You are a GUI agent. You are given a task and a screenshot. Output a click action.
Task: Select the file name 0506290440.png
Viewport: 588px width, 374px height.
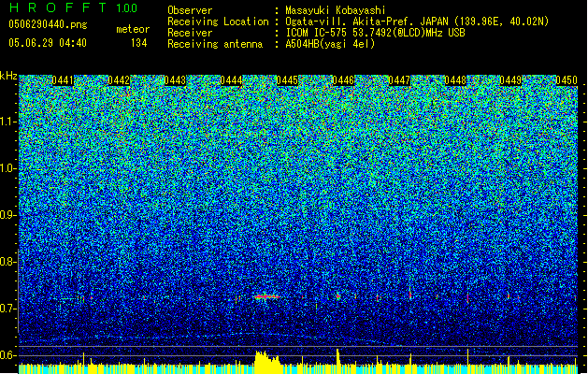48,24
